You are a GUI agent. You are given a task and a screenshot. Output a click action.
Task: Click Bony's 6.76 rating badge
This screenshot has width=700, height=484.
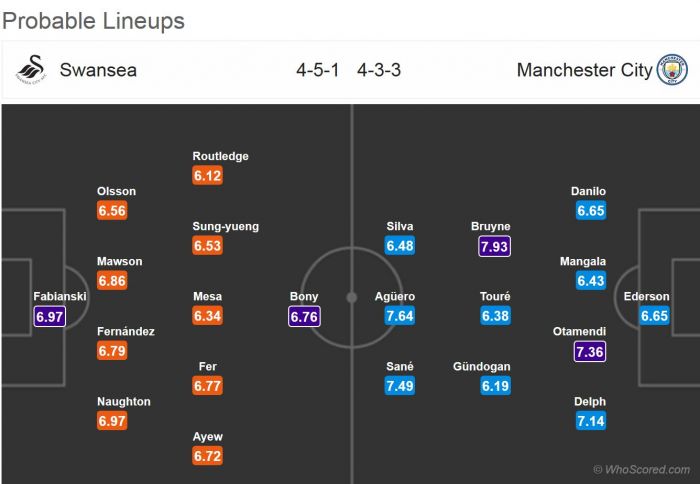[304, 316]
